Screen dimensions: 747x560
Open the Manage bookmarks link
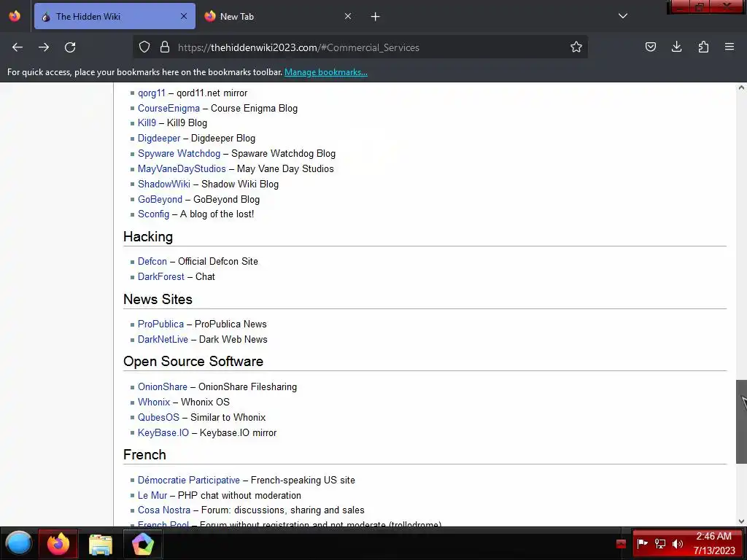click(326, 72)
